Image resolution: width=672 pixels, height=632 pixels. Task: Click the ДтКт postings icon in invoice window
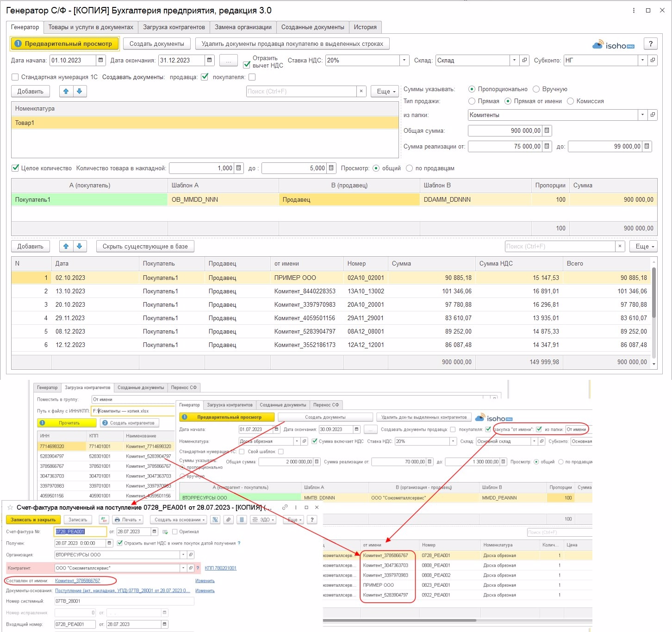point(104,520)
